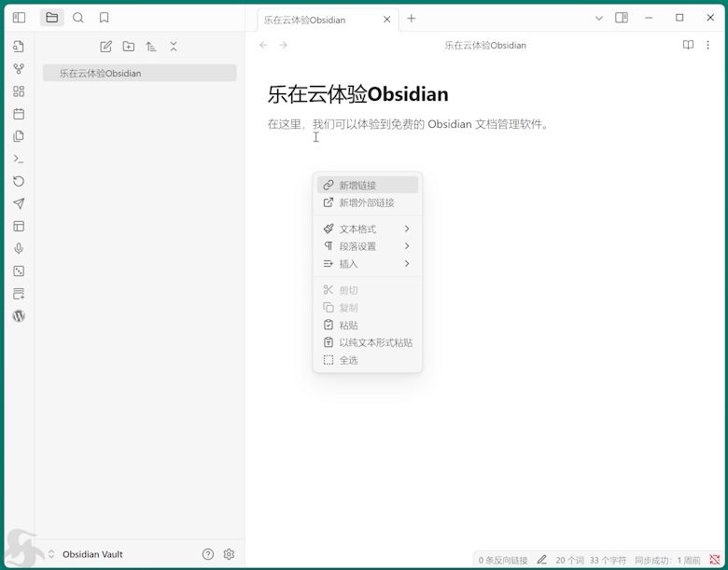Navigate back arrow in note header

click(x=263, y=45)
